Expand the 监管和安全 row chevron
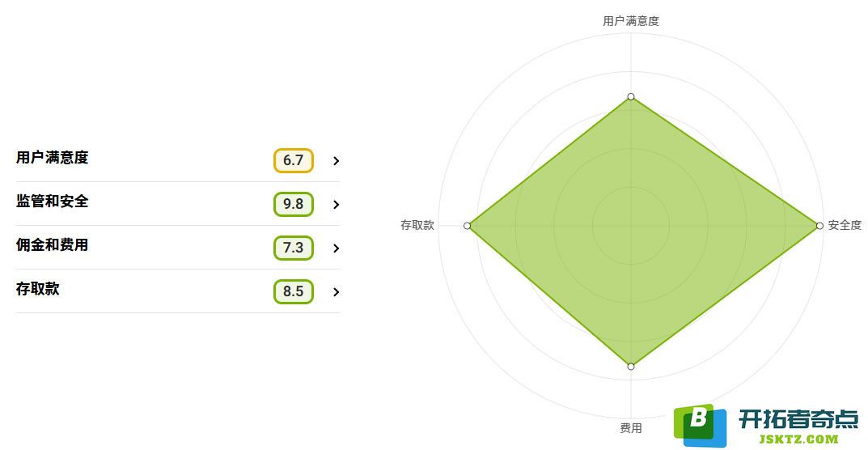The height and width of the screenshot is (450, 868). coord(336,205)
